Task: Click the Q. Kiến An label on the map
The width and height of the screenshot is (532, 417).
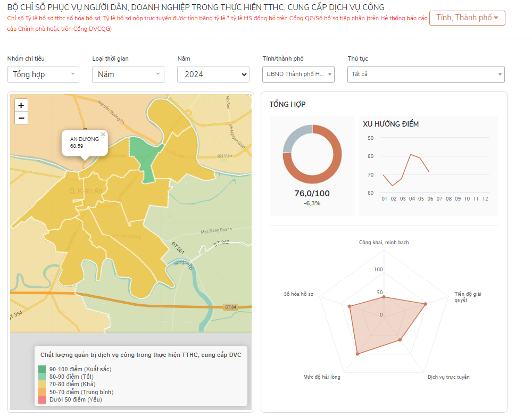Action: (85, 190)
